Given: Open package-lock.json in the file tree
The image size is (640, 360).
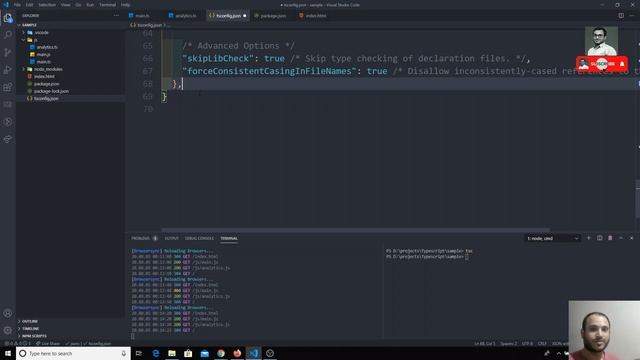Looking at the screenshot, I should pyautogui.click(x=51, y=91).
